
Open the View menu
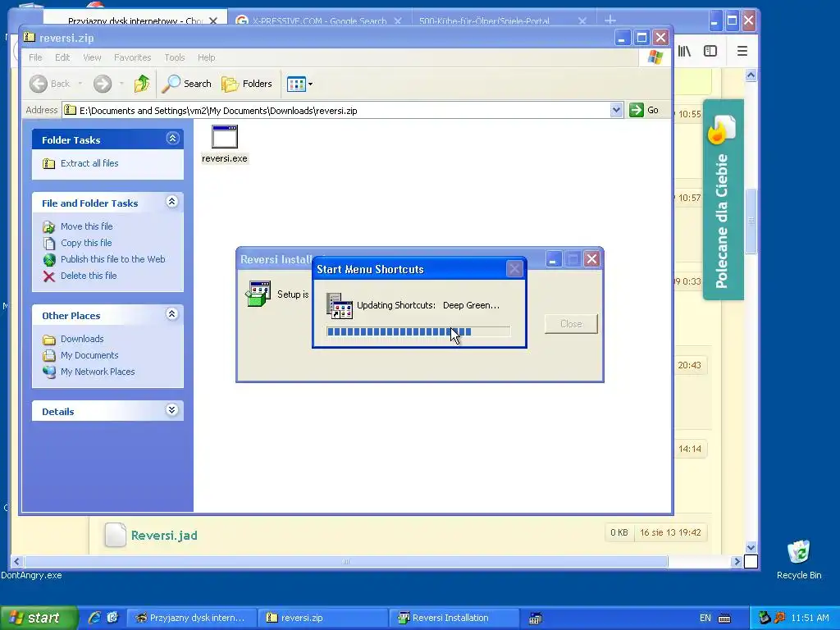tap(92, 57)
